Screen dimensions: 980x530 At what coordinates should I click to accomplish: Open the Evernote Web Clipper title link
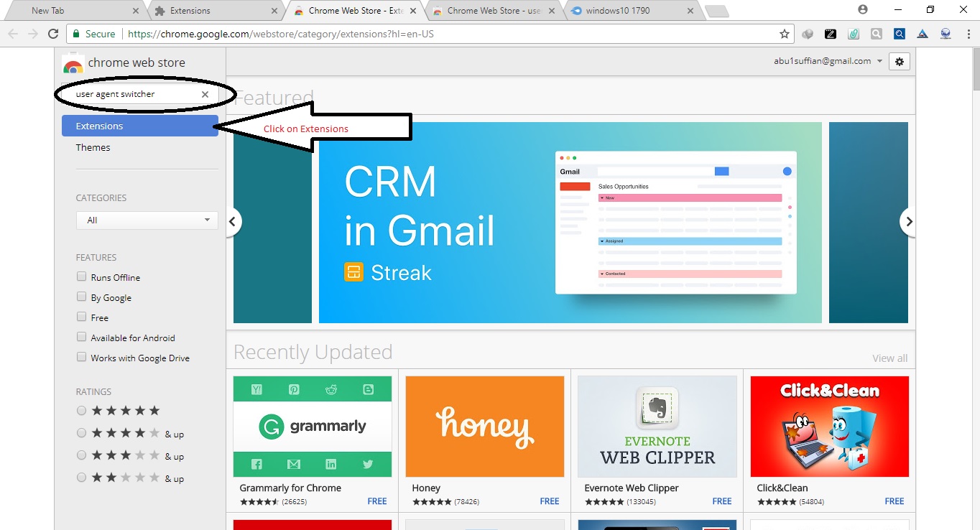tap(632, 488)
